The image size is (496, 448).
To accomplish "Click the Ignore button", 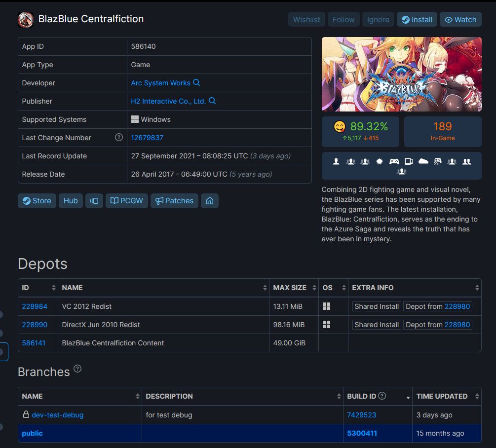I will click(x=379, y=20).
